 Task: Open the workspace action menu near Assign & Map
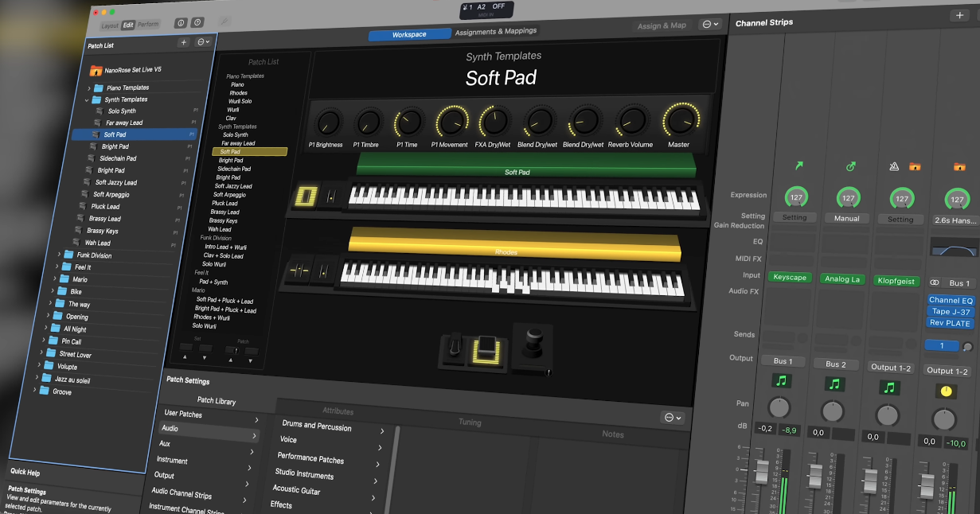coord(709,25)
